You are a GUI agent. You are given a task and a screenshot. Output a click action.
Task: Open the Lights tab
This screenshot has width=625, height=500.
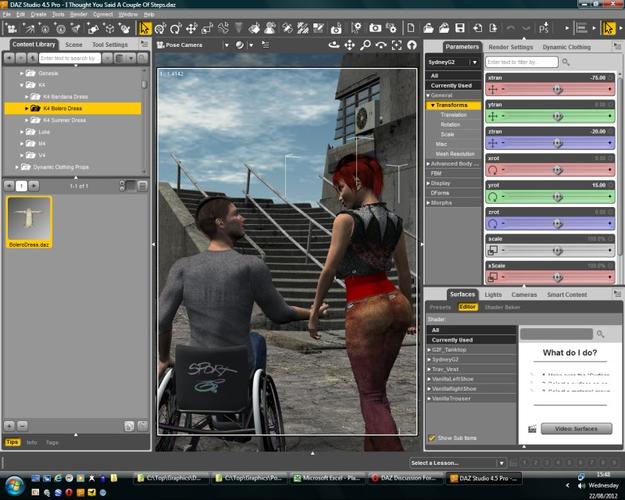493,295
